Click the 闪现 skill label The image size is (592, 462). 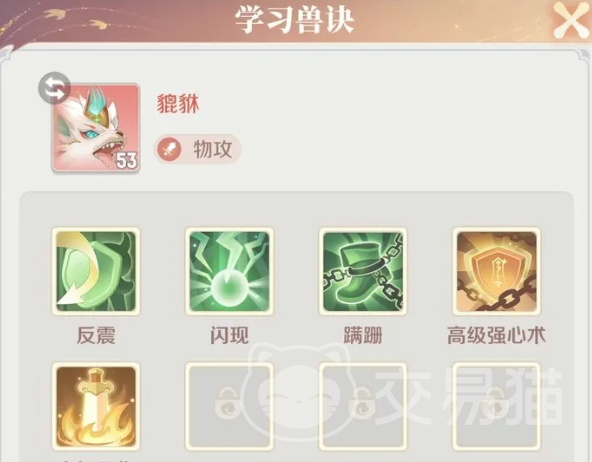pyautogui.click(x=229, y=336)
